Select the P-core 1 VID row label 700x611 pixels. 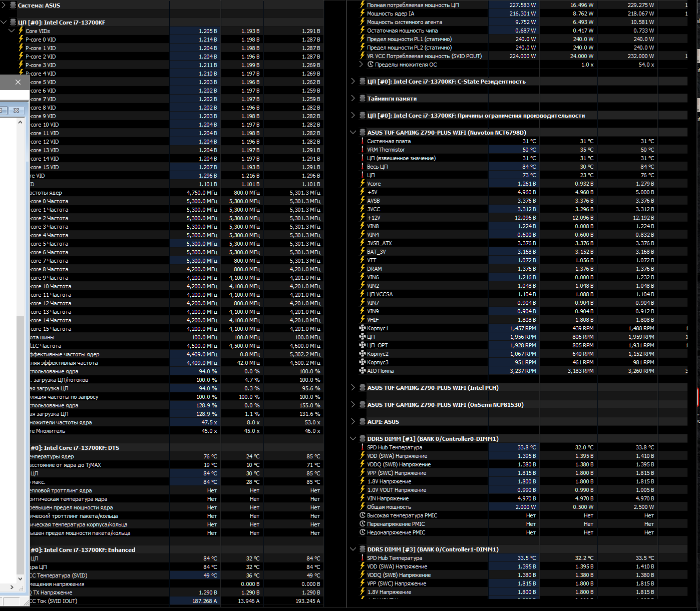[x=41, y=48]
